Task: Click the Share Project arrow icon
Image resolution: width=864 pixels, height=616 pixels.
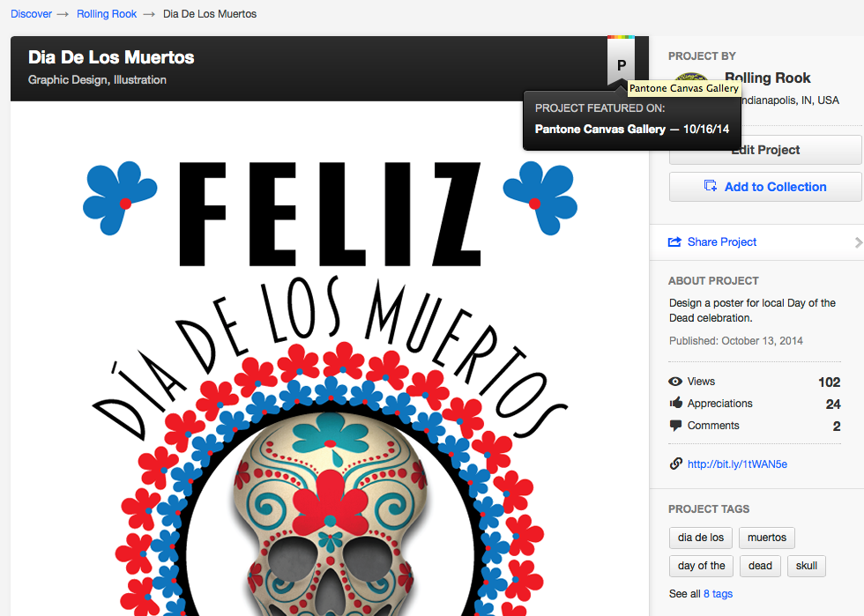Action: (674, 241)
